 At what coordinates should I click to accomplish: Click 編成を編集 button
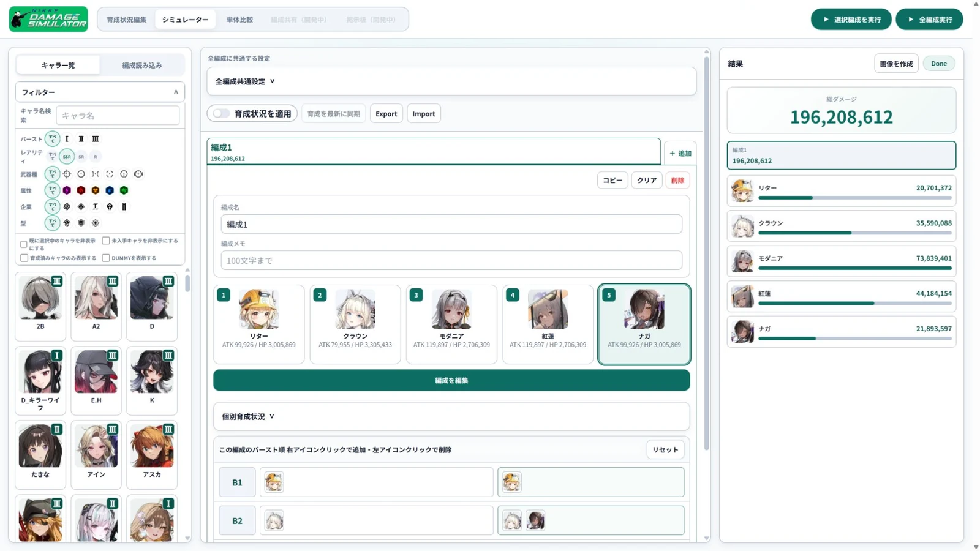click(451, 380)
